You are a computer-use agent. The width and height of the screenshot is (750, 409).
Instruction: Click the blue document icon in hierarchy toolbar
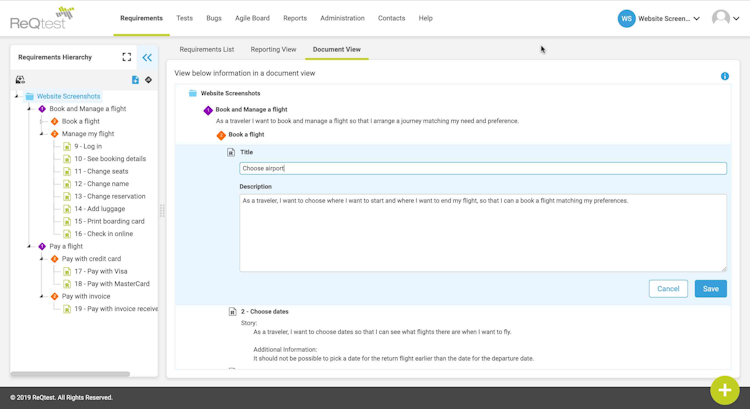pos(135,80)
